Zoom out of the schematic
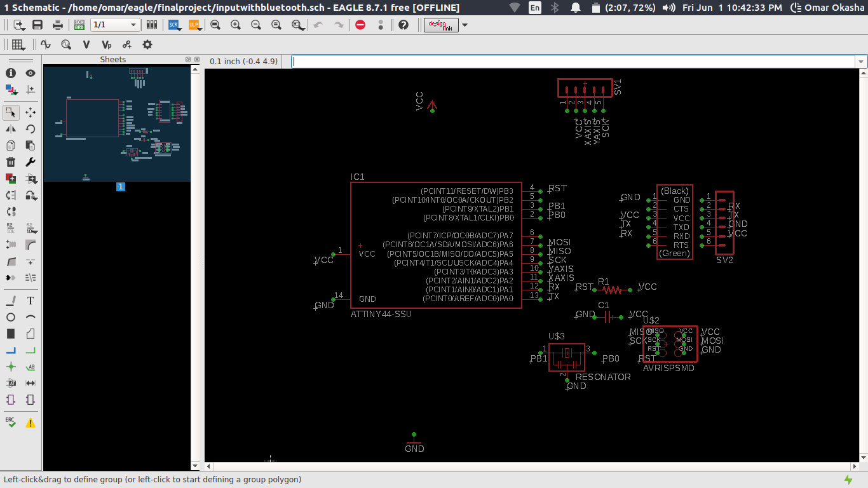This screenshot has height=488, width=868. 256,25
